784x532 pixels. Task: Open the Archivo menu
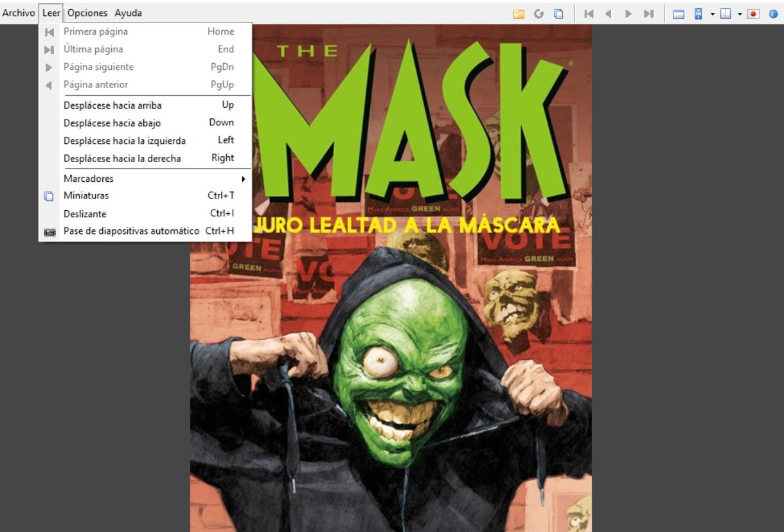(19, 13)
